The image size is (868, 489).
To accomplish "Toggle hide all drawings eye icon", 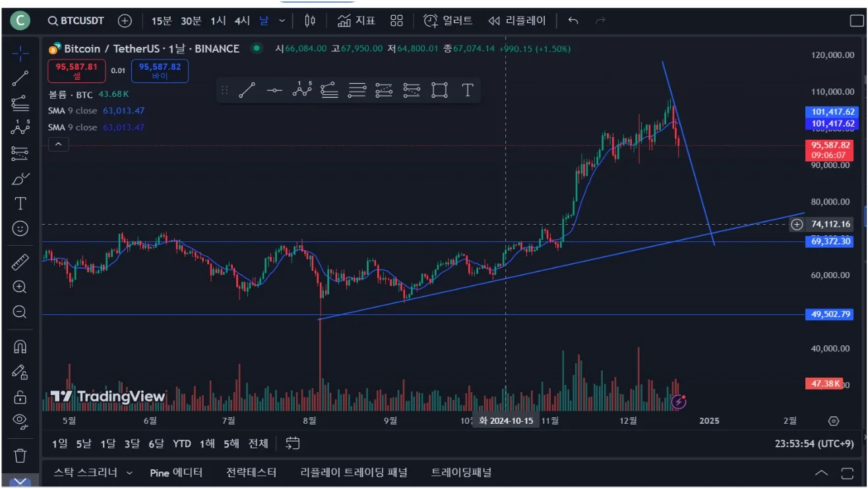I will point(20,422).
